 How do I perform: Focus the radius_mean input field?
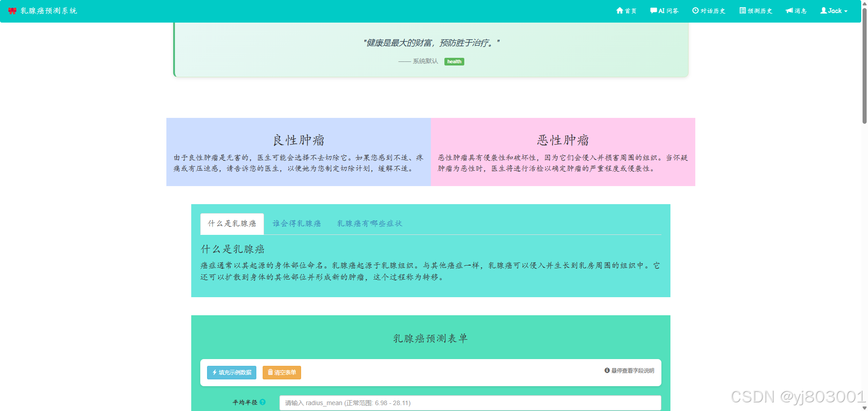470,403
